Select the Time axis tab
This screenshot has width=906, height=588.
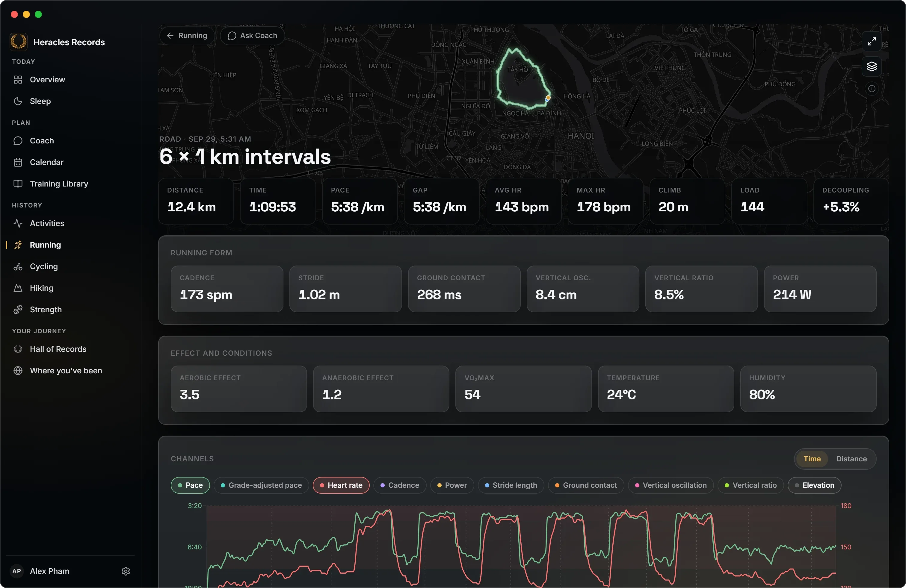812,459
